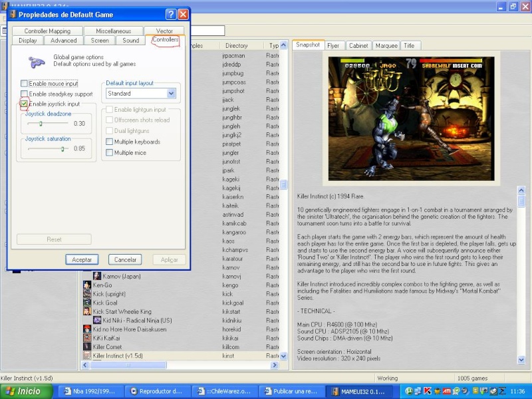
Task: Uncheck Enable joystick input
Action: click(x=24, y=104)
